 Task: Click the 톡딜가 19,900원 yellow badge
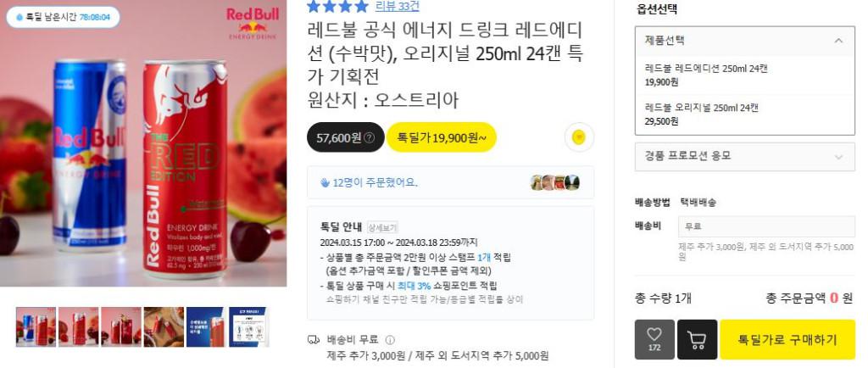click(441, 137)
